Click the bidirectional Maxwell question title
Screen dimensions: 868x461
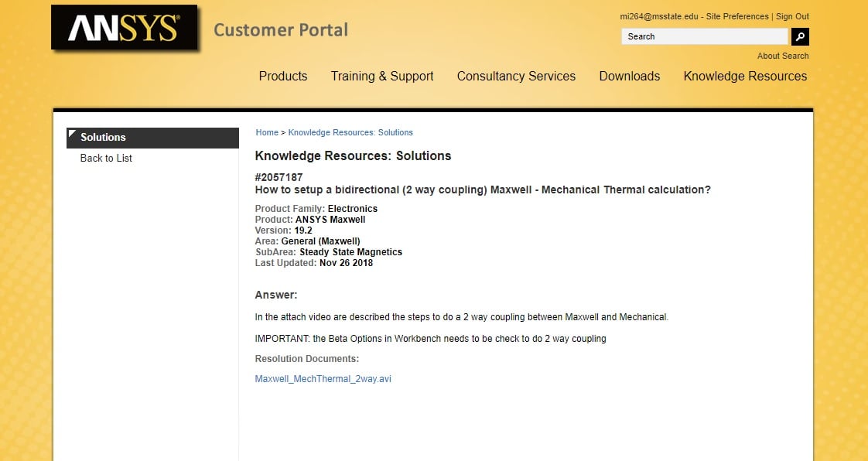[x=483, y=190]
